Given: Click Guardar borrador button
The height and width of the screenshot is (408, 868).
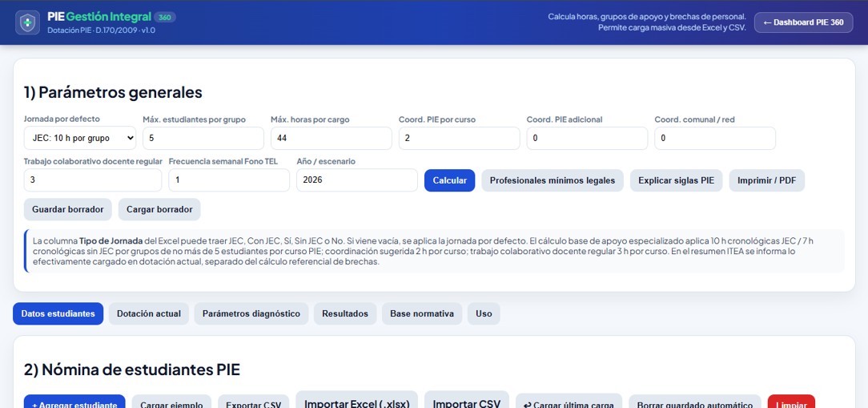Looking at the screenshot, I should tap(67, 209).
